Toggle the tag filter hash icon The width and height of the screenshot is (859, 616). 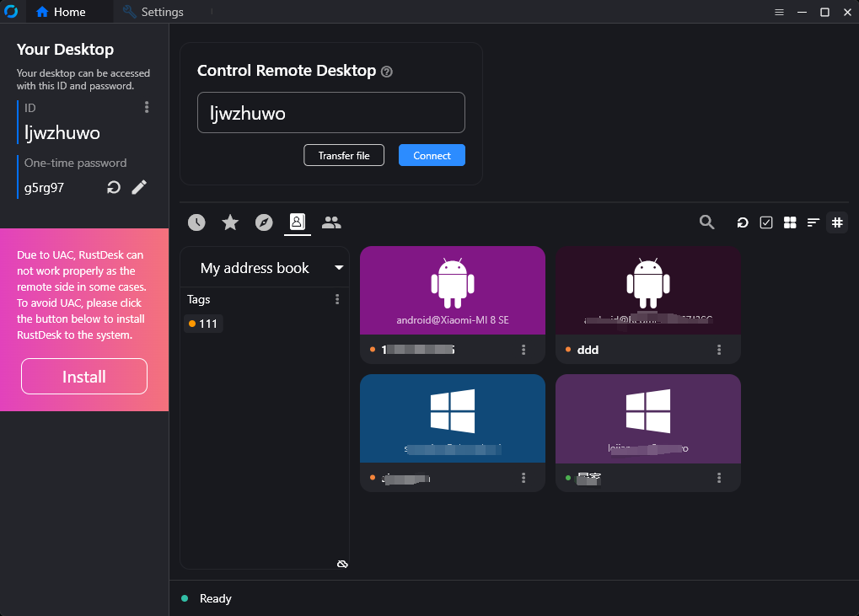click(x=837, y=222)
